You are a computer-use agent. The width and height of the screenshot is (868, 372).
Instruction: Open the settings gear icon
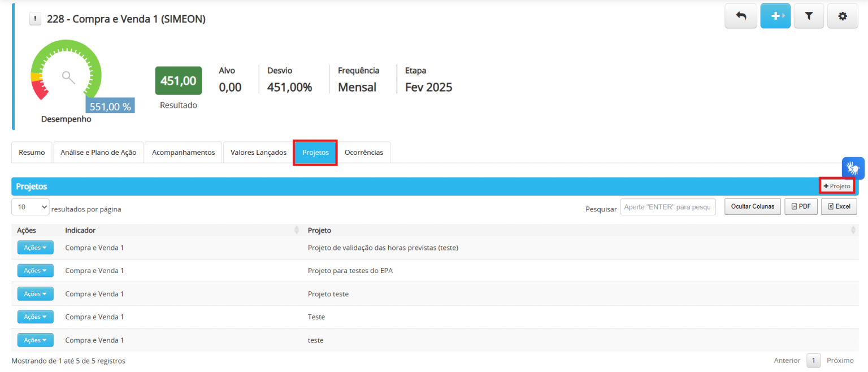click(843, 16)
